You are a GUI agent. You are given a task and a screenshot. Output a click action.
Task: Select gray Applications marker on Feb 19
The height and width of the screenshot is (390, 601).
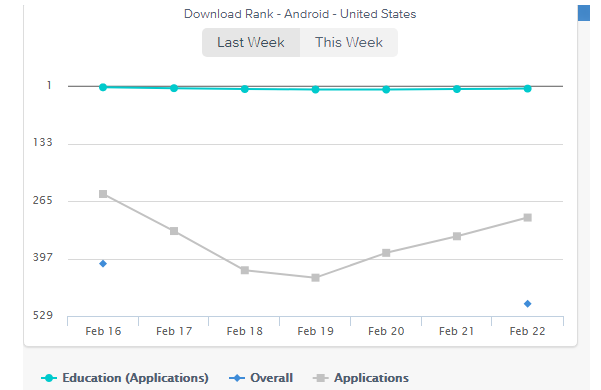pos(315,278)
